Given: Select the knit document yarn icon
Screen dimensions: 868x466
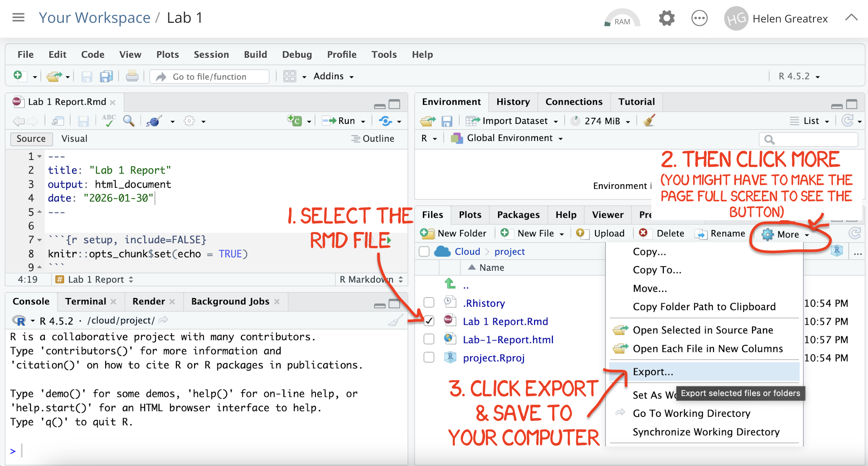Looking at the screenshot, I should click(153, 121).
